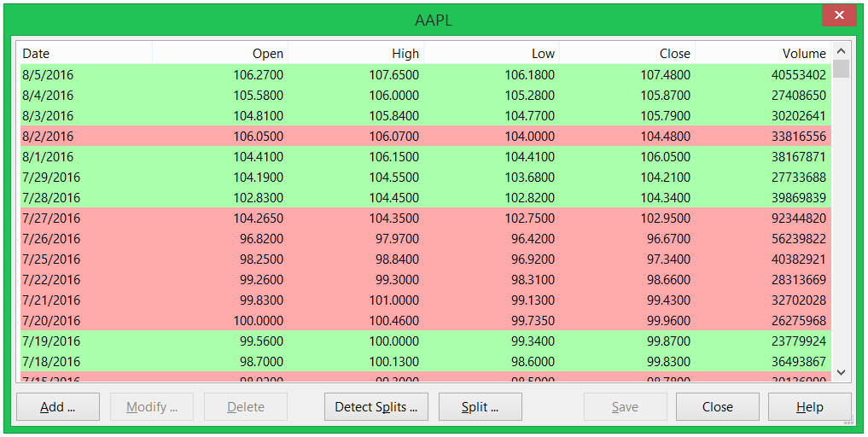Viewport: 868px width, 437px height.
Task: Click close price 104.4800
Action: pyautogui.click(x=666, y=137)
